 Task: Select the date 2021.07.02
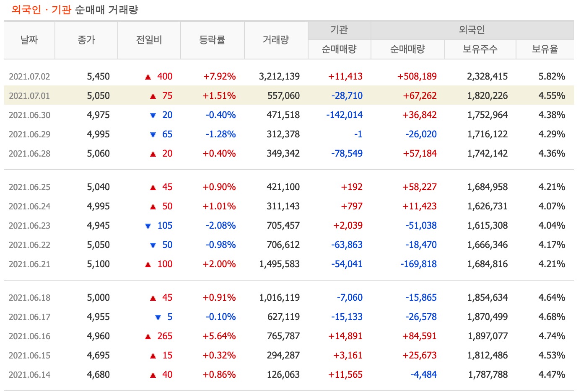[29, 77]
